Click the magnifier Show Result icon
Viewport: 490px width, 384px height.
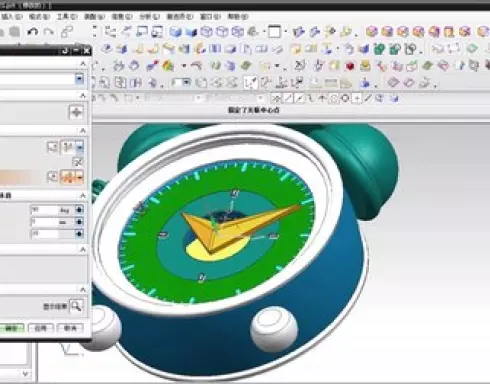pyautogui.click(x=76, y=306)
